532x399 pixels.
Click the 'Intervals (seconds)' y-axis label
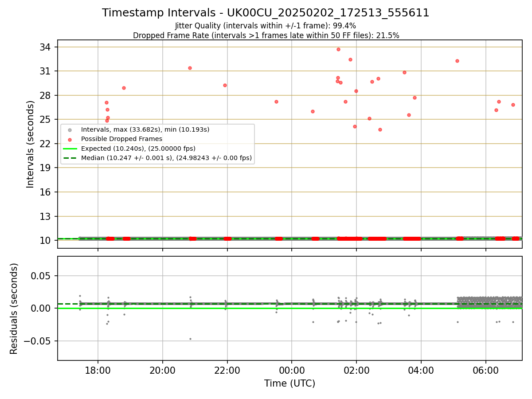click(x=30, y=144)
